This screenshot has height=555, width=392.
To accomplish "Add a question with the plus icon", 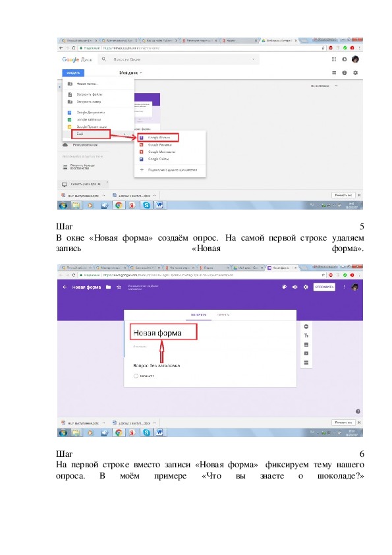I will tap(306, 326).
